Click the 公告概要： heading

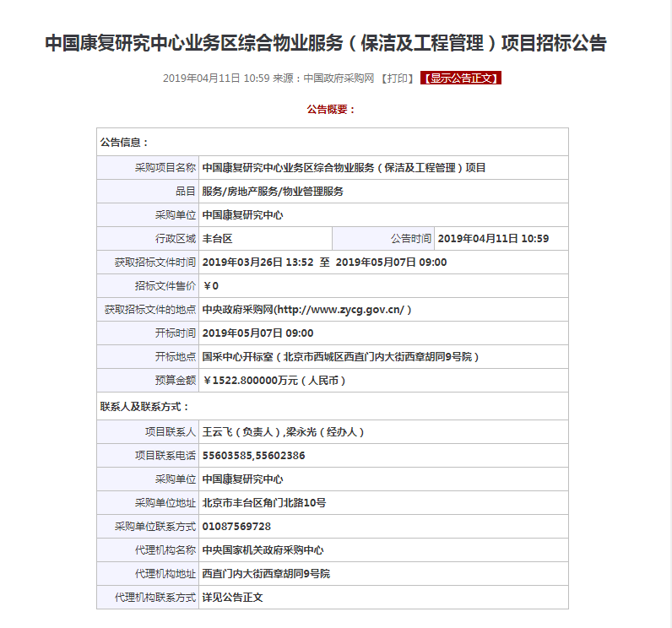pyautogui.click(x=331, y=110)
